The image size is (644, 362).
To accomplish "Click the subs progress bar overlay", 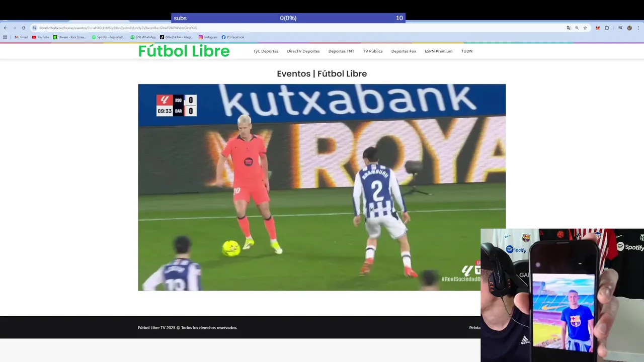I will coord(288,18).
